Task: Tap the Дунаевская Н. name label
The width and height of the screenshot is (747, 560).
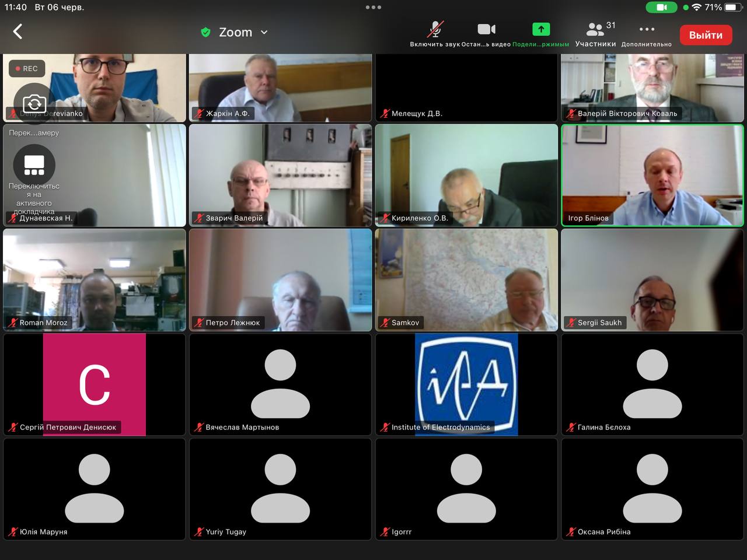Action: click(46, 218)
